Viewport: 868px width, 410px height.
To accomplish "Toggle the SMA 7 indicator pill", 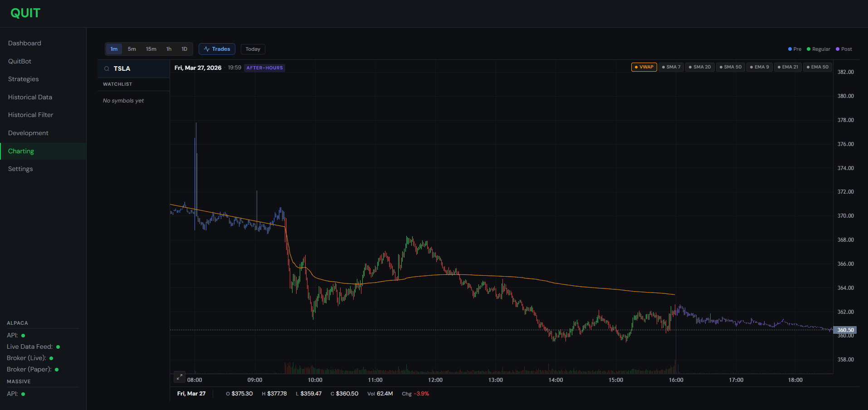I will pyautogui.click(x=671, y=67).
